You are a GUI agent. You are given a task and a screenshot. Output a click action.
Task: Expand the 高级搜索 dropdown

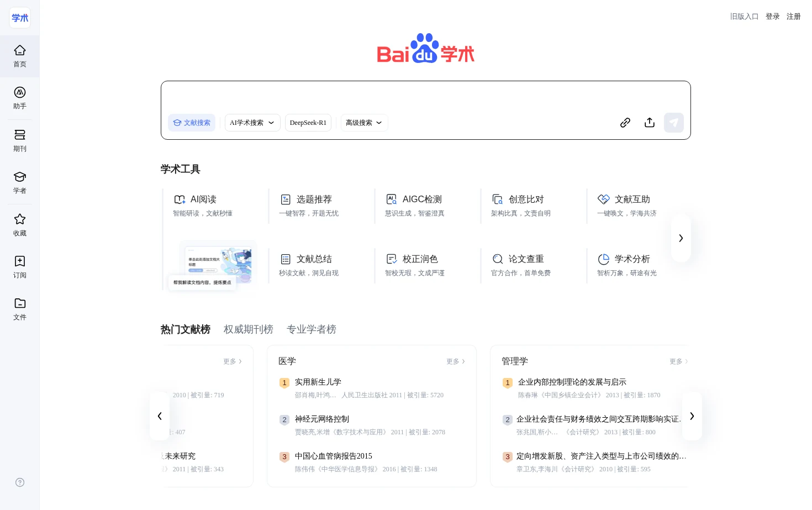pos(365,123)
